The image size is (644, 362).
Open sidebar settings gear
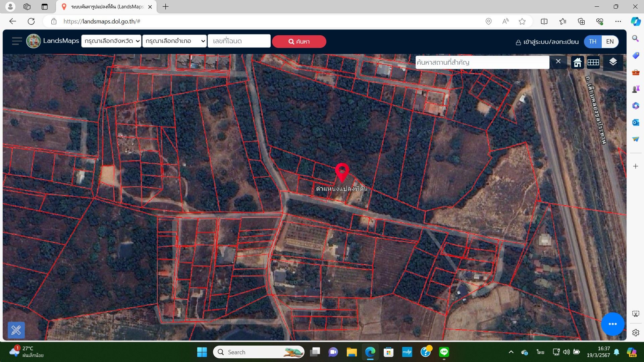point(636,333)
